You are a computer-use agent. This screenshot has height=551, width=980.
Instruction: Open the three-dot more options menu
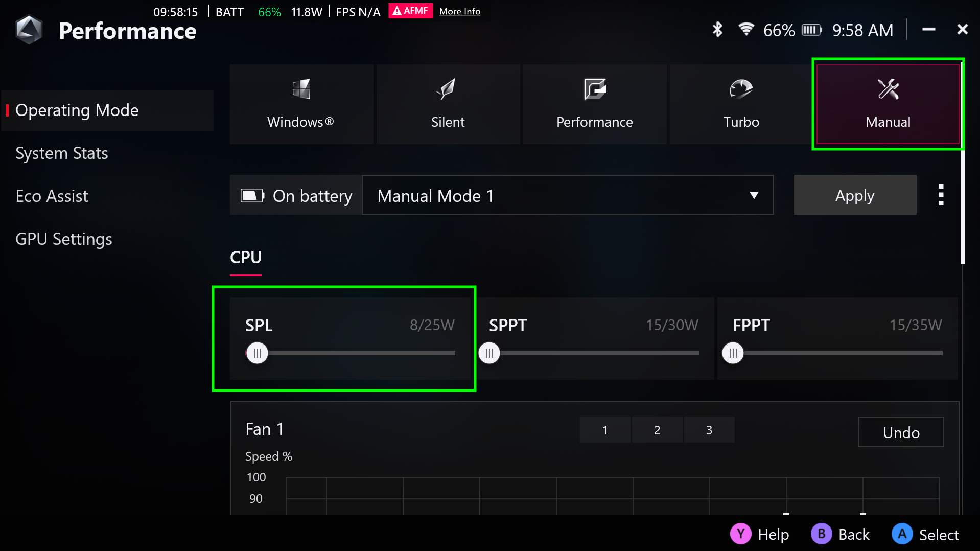point(941,195)
